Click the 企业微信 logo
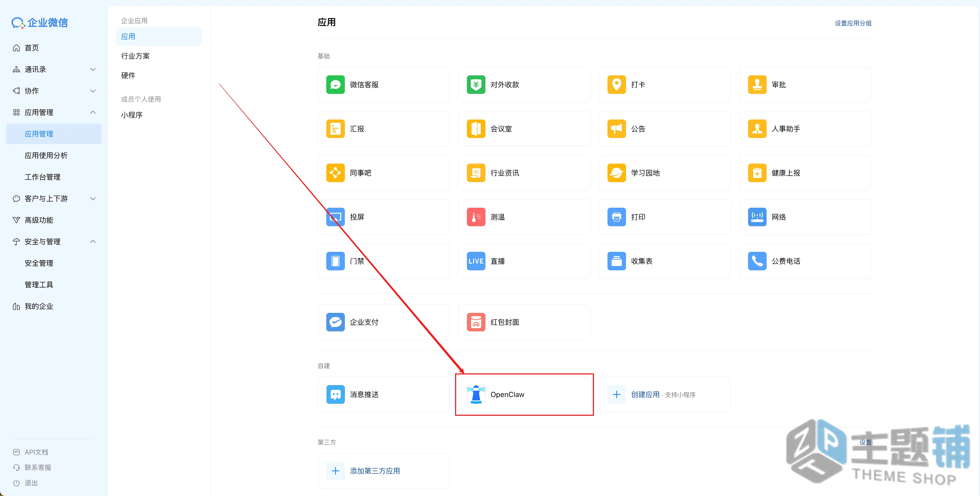Image resolution: width=980 pixels, height=496 pixels. point(39,23)
